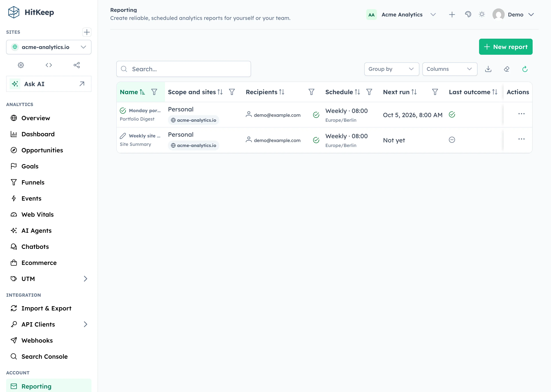Create a New report
The width and height of the screenshot is (551, 392).
(x=506, y=47)
